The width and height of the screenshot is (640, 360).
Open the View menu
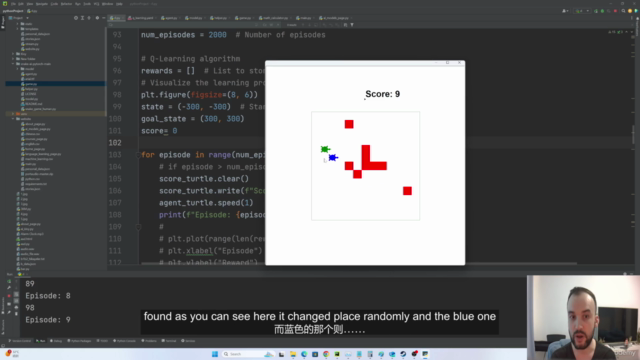coord(30,4)
